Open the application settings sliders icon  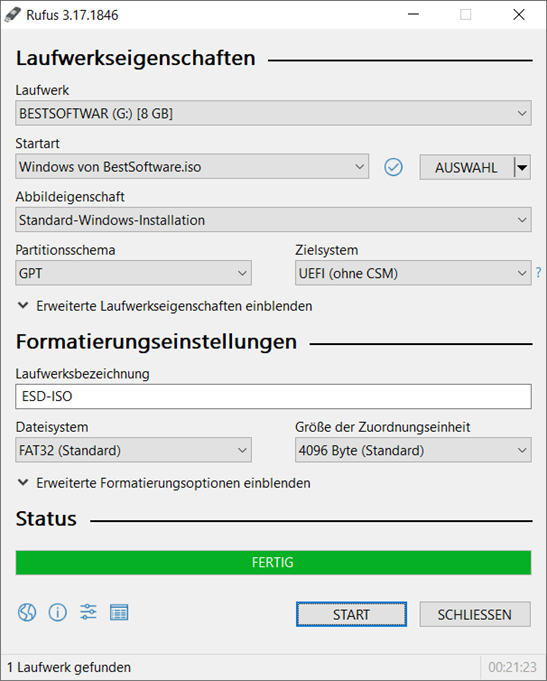pyautogui.click(x=88, y=612)
